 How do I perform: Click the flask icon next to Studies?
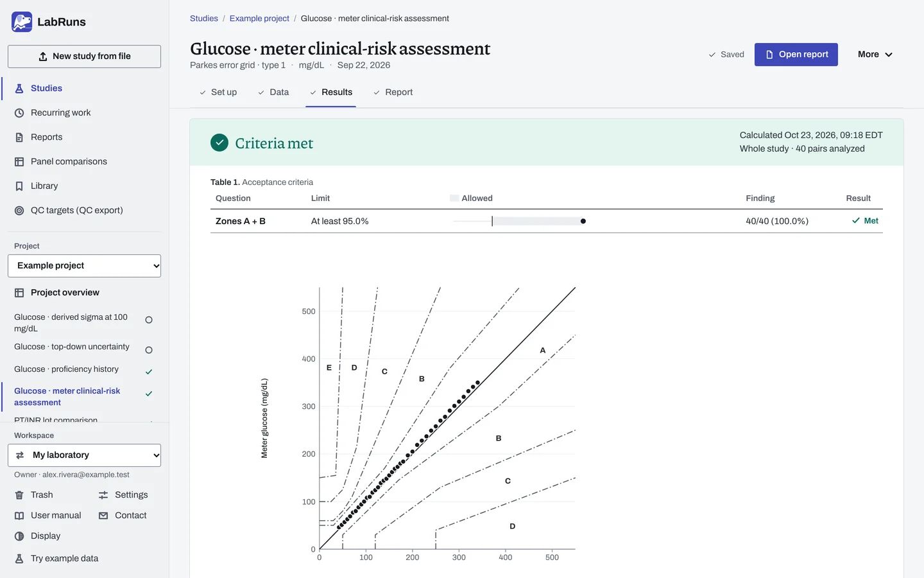click(19, 89)
